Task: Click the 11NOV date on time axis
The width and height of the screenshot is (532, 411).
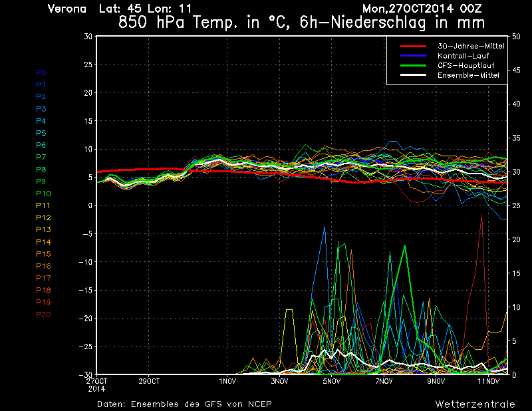Action: pos(488,381)
